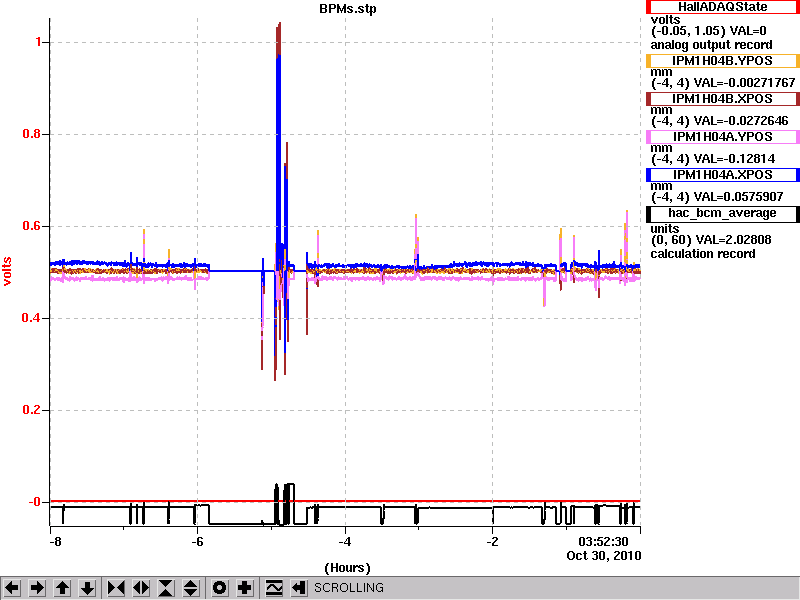The width and height of the screenshot is (800, 600).
Task: Select the IPM1H04A.YPOS legend entry
Action: click(722, 137)
